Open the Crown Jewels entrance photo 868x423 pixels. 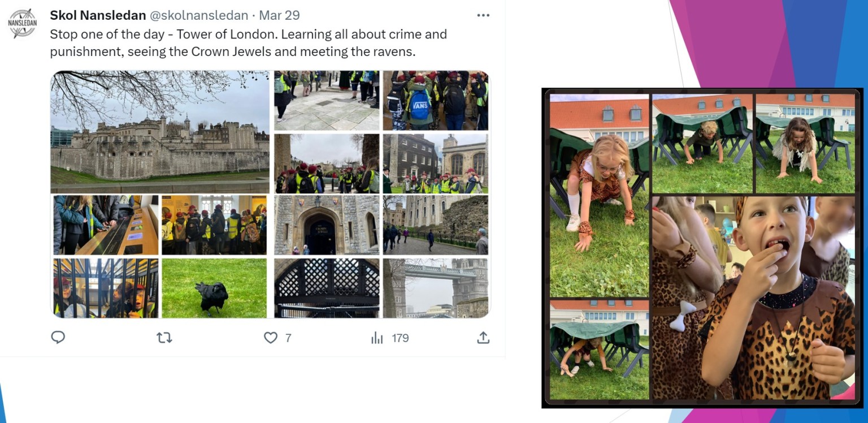[327, 225]
